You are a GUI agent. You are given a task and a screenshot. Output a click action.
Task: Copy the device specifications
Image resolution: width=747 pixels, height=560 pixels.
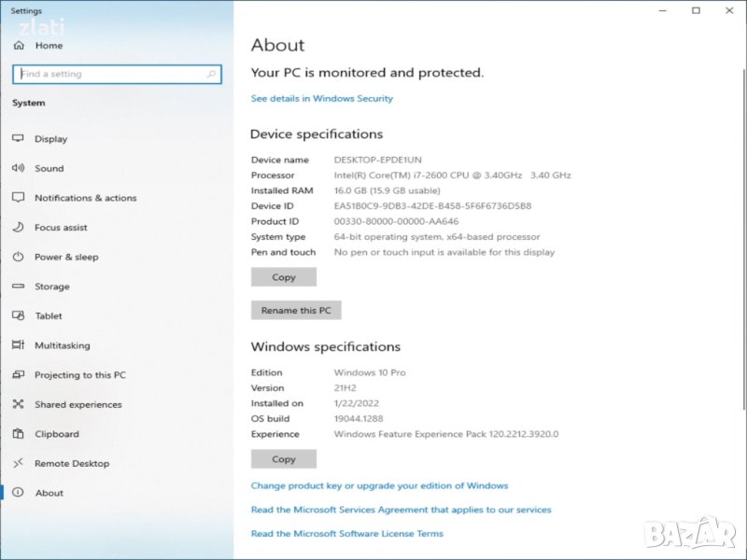tap(284, 277)
